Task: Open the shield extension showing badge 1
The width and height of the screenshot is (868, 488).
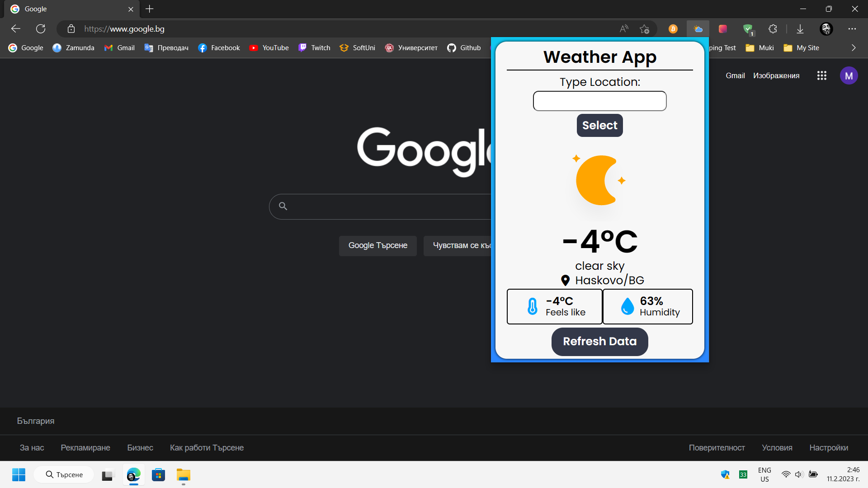Action: (747, 28)
